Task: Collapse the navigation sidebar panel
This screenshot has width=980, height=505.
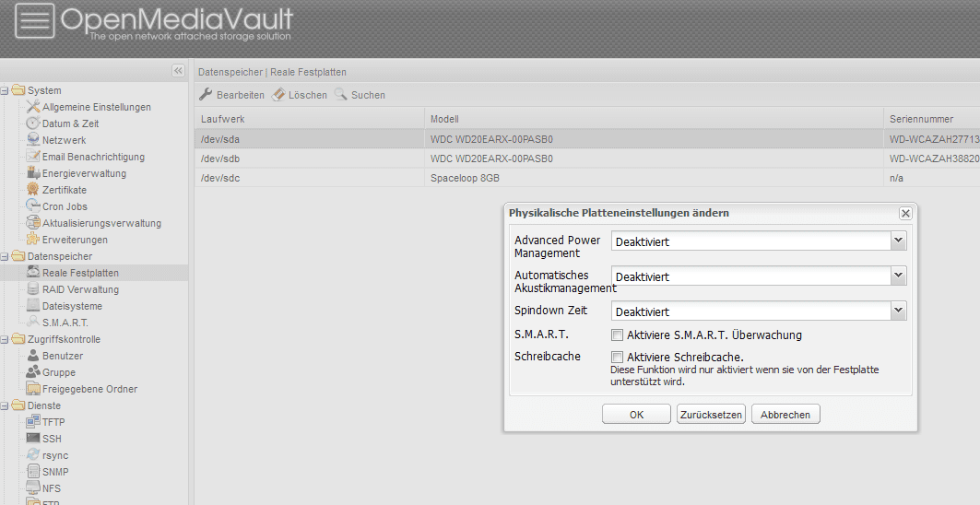Action: click(179, 71)
